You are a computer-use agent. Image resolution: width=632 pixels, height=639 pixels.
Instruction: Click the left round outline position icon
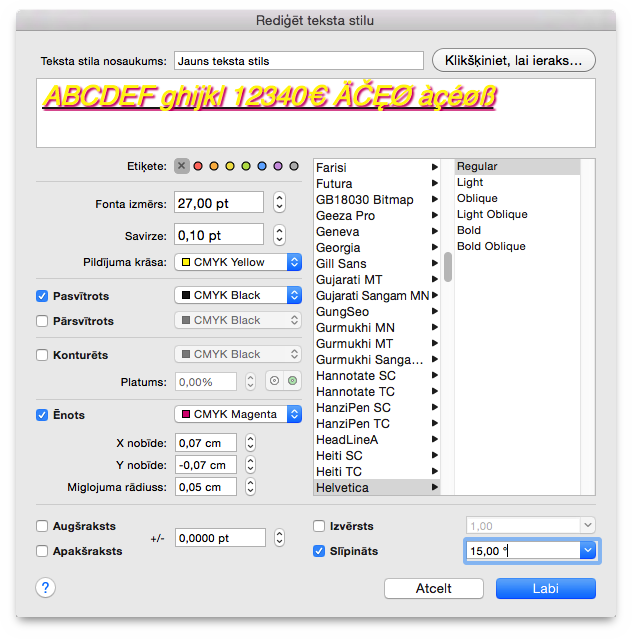point(275,381)
